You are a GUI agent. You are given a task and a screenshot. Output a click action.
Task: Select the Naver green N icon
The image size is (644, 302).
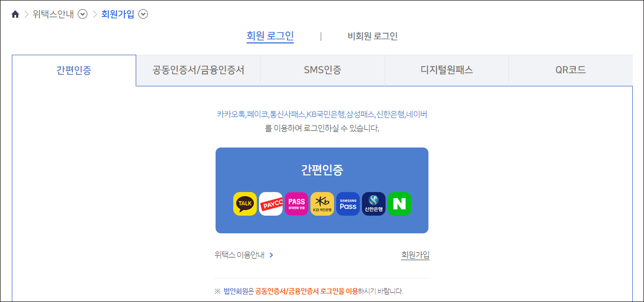[x=399, y=204]
